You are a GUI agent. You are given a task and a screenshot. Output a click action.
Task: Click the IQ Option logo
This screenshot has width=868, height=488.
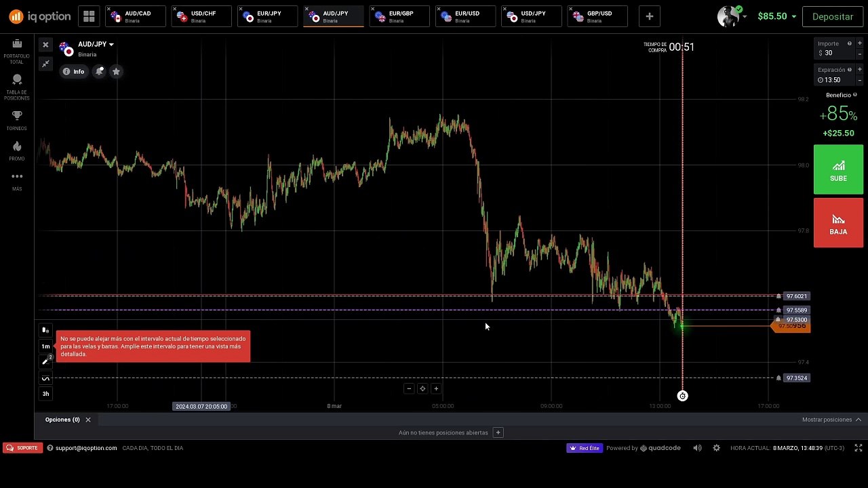tap(39, 16)
